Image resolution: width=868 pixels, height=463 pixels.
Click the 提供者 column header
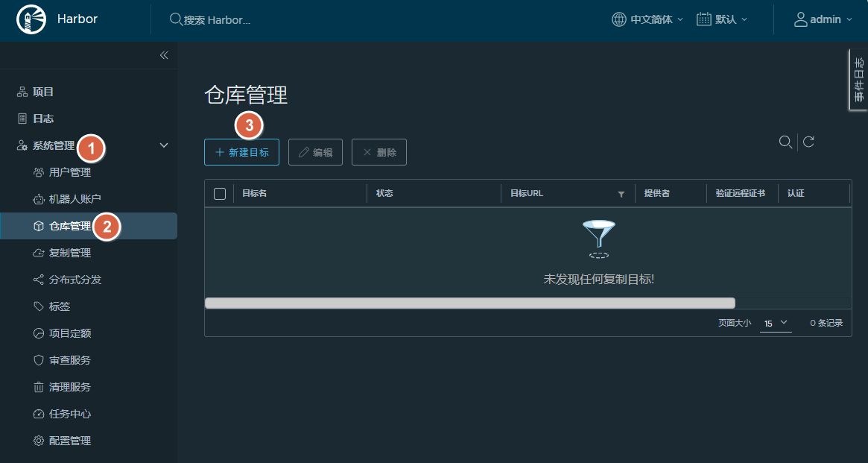point(657,193)
